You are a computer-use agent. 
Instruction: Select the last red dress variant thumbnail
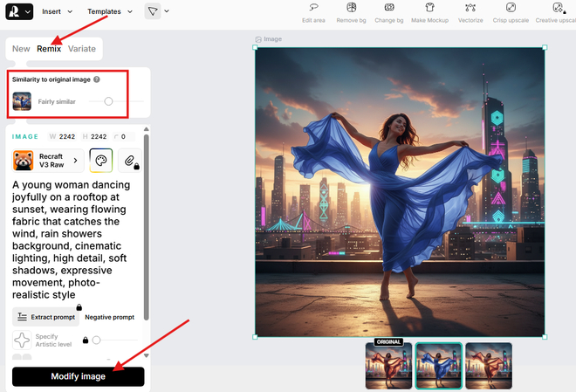(489, 365)
